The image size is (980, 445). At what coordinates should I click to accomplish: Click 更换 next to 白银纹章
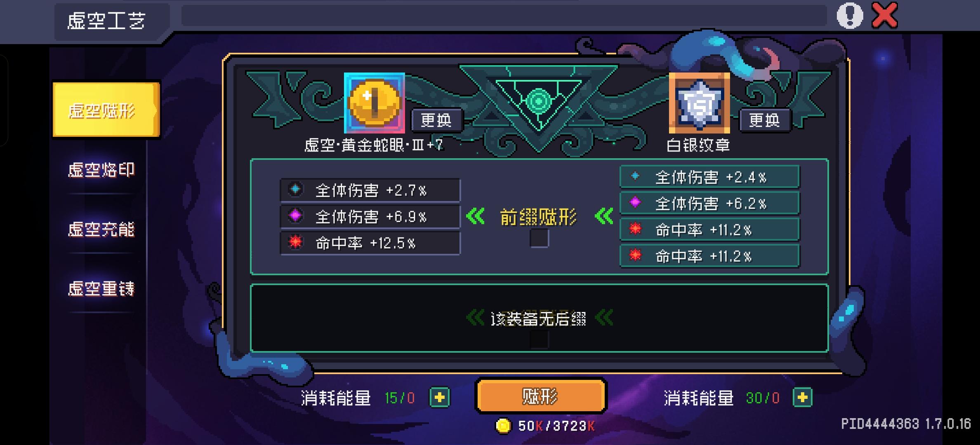pyautogui.click(x=764, y=120)
